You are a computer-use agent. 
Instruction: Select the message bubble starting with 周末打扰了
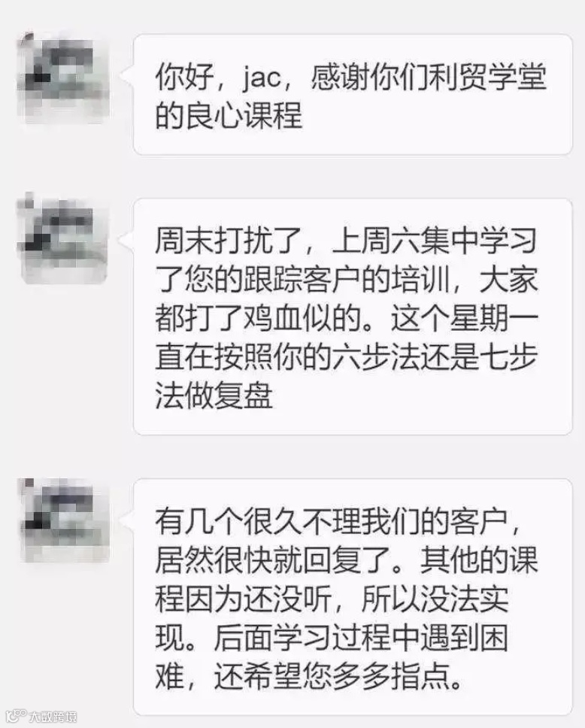pyautogui.click(x=353, y=317)
